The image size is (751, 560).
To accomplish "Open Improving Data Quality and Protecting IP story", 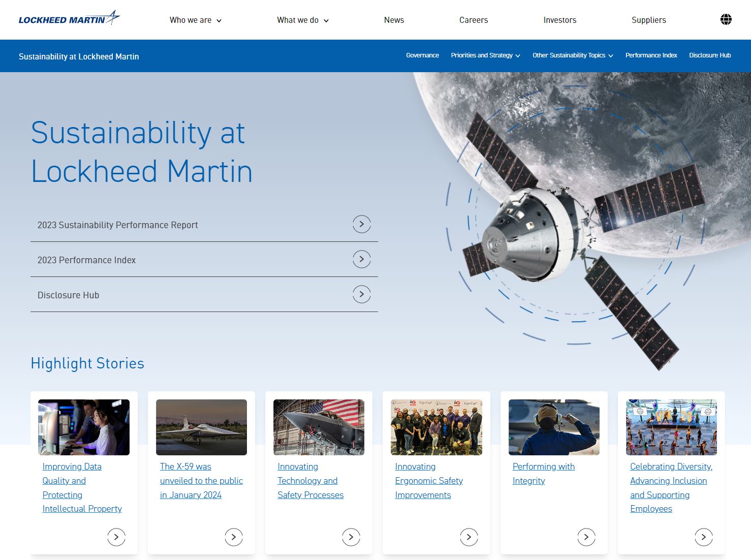I will click(82, 487).
